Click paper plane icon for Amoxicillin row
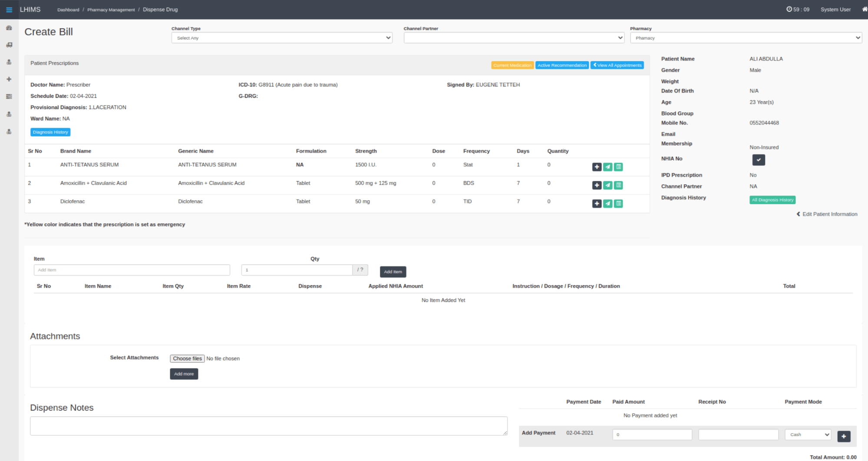Viewport: 868px width, 461px height. click(x=607, y=185)
